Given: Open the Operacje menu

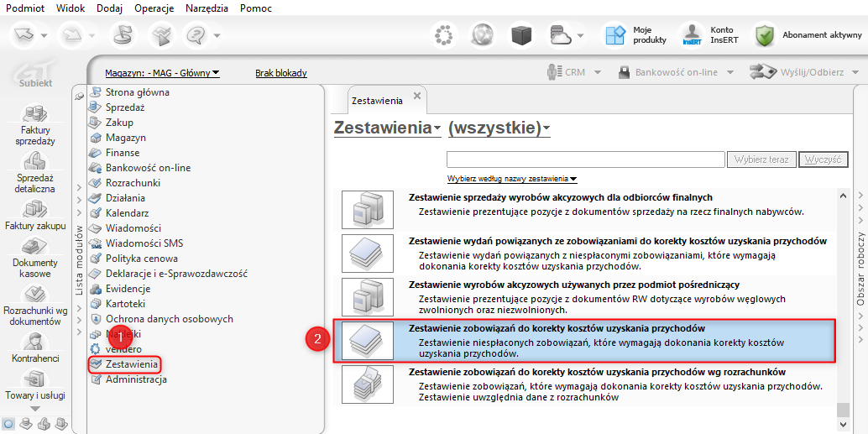Looking at the screenshot, I should pos(154,8).
